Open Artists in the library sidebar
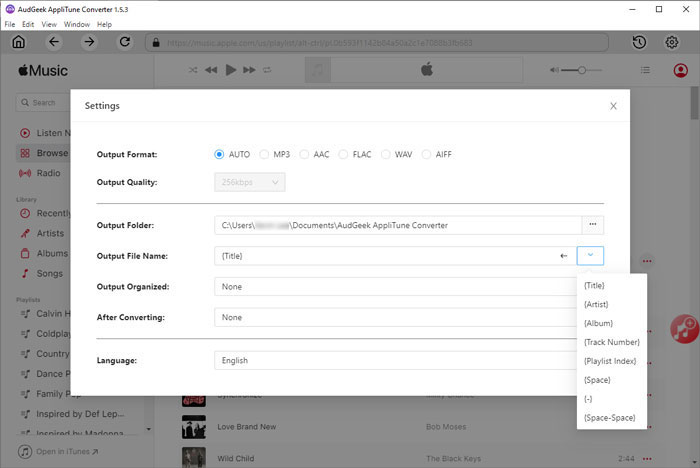 (42, 233)
